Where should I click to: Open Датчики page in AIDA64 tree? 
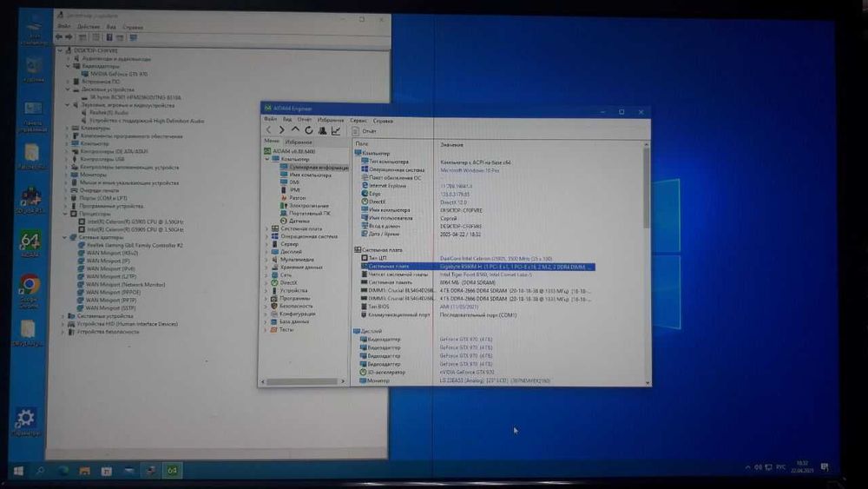(x=299, y=221)
